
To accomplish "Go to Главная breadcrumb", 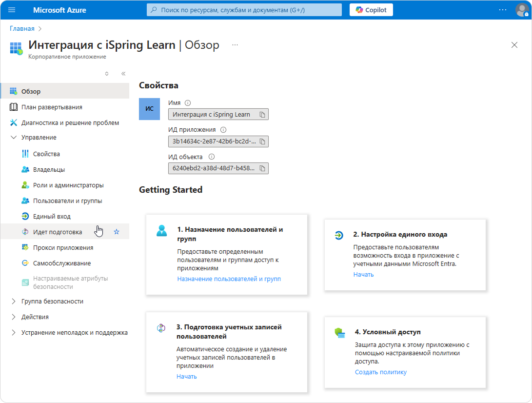I will (22, 28).
